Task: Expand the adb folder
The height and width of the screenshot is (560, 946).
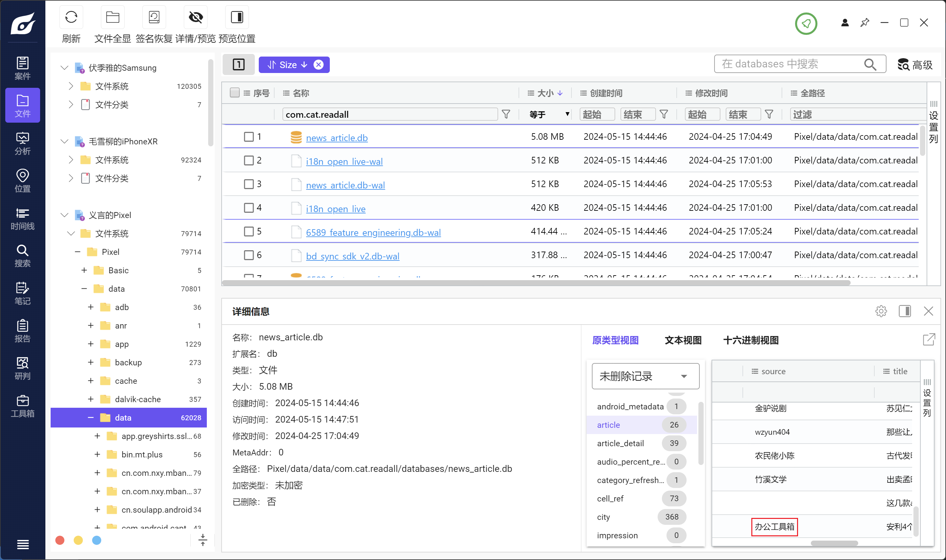Action: tap(90, 307)
